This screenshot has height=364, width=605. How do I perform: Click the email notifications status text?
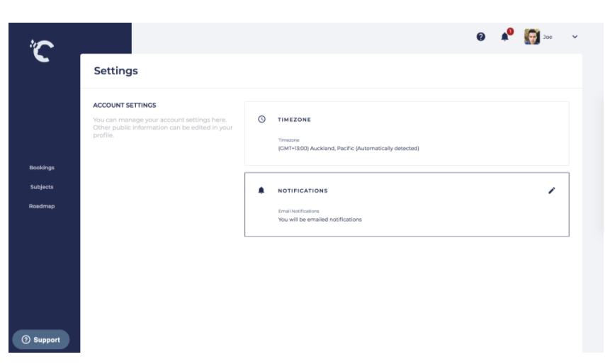[320, 220]
